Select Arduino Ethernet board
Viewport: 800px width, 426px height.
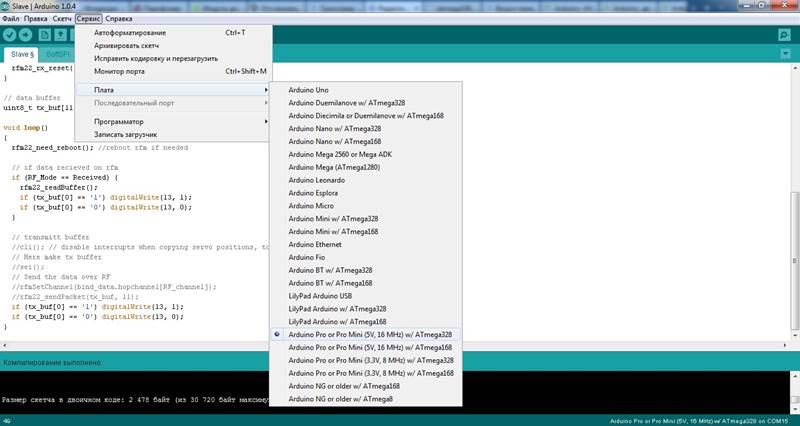pos(366,244)
